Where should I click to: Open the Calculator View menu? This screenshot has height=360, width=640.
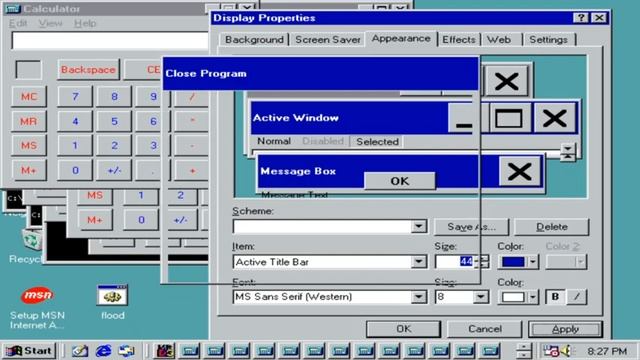(50, 23)
